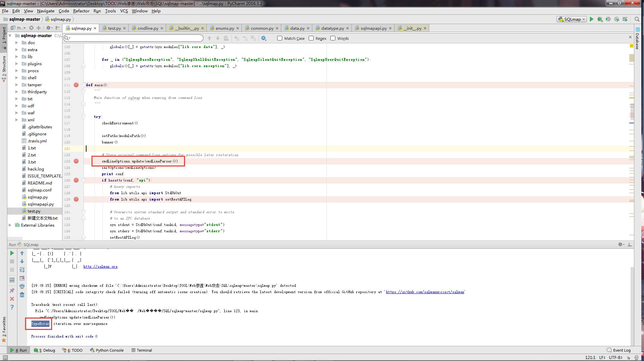
Task: Open the TODO tool window
Action: [x=72, y=350]
